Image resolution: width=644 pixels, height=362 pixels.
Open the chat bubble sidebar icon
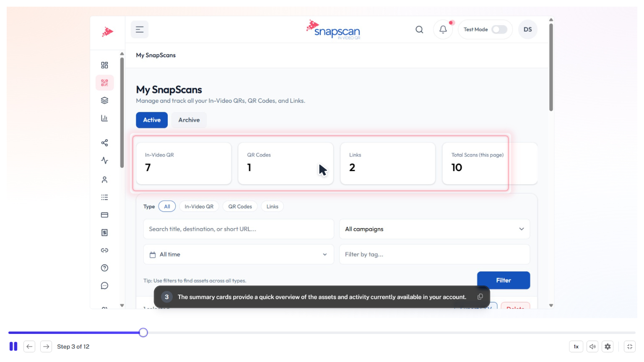point(104,286)
